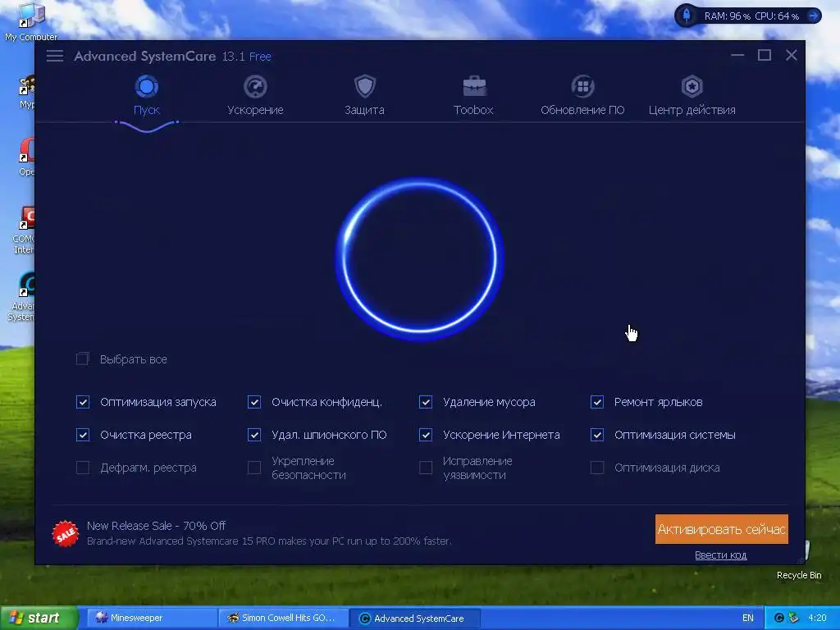Click Активировать сейчас orange button
The width and height of the screenshot is (840, 630).
pyautogui.click(x=721, y=529)
